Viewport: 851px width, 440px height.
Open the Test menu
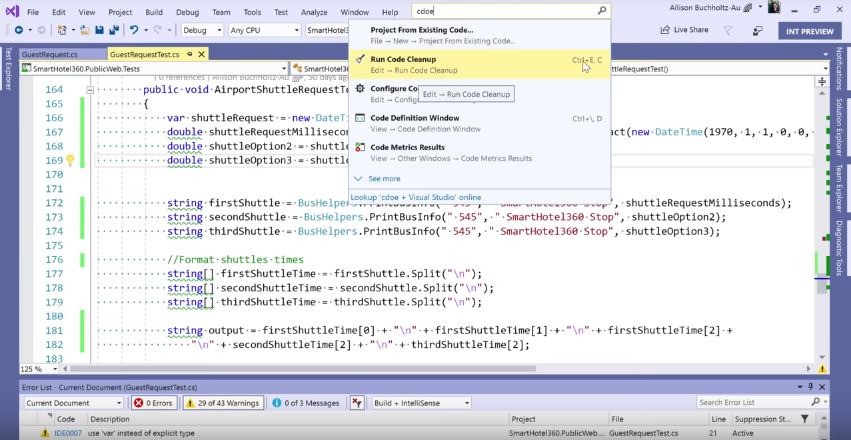click(x=281, y=12)
